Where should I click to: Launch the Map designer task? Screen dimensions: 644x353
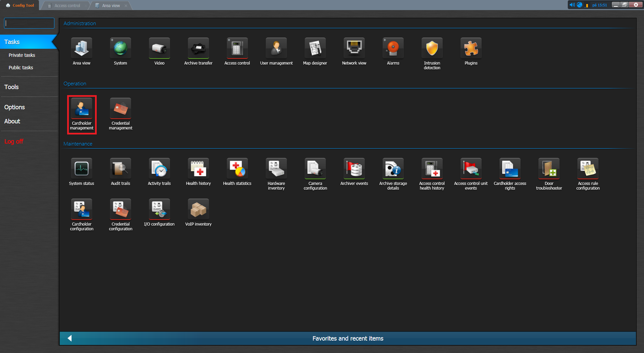(x=315, y=49)
